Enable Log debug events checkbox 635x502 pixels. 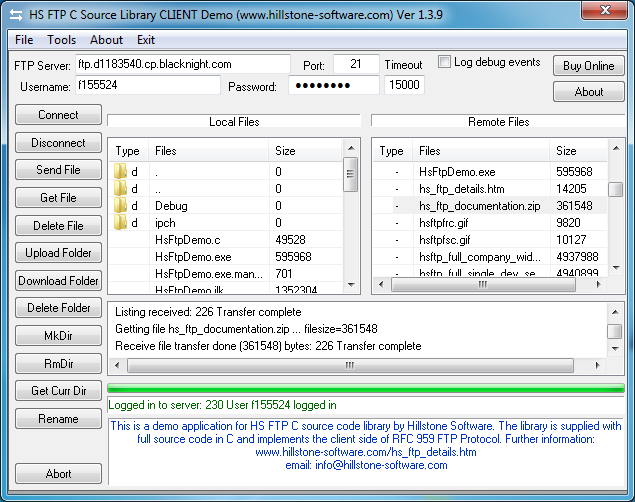444,62
